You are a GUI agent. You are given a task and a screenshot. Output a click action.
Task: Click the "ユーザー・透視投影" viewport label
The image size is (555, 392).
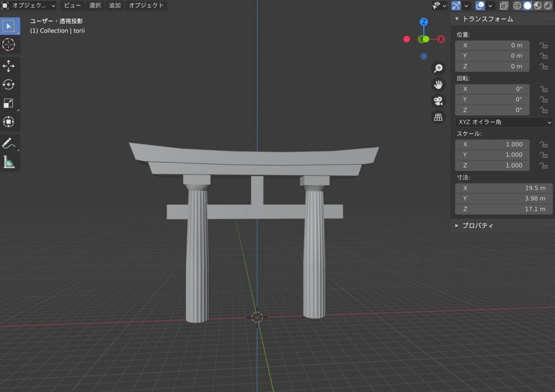click(x=56, y=21)
